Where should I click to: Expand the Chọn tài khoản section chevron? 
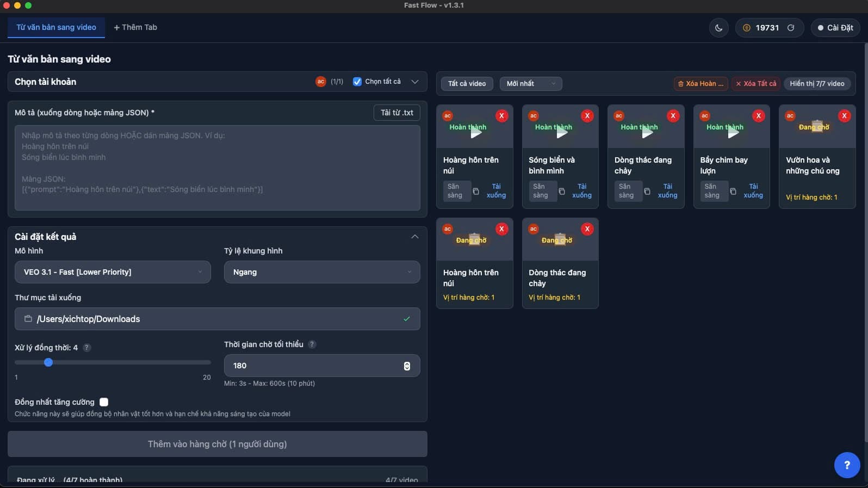point(415,82)
